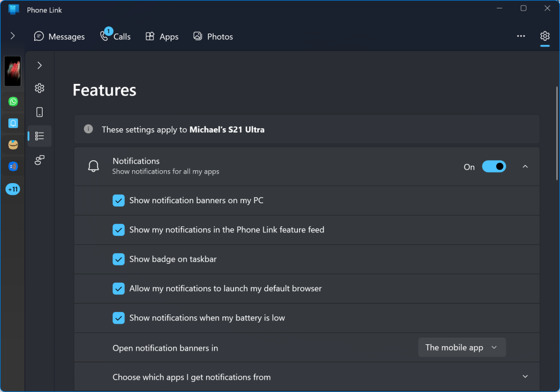Click the phone wallpaper thumbnail

pyautogui.click(x=13, y=71)
